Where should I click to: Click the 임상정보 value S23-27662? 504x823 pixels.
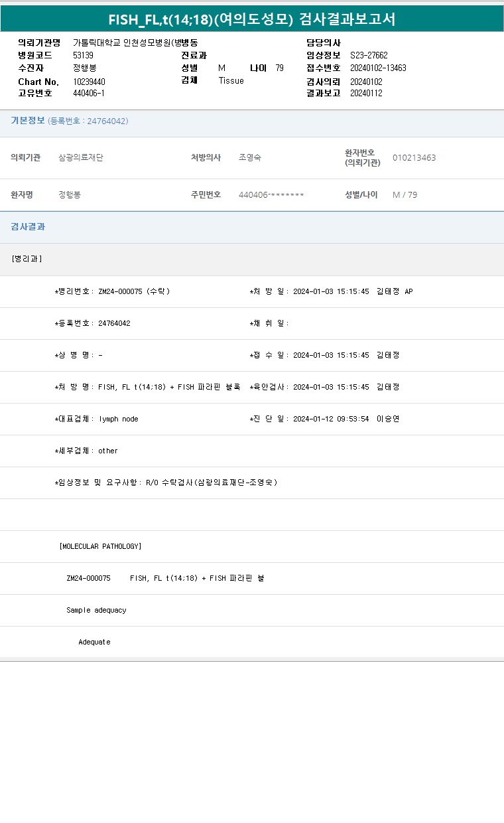click(369, 56)
